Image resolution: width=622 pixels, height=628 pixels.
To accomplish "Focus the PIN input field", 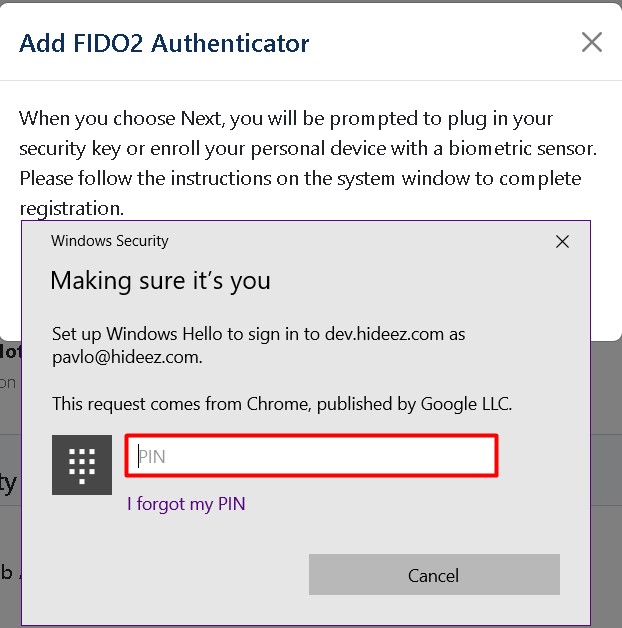I will pos(311,456).
